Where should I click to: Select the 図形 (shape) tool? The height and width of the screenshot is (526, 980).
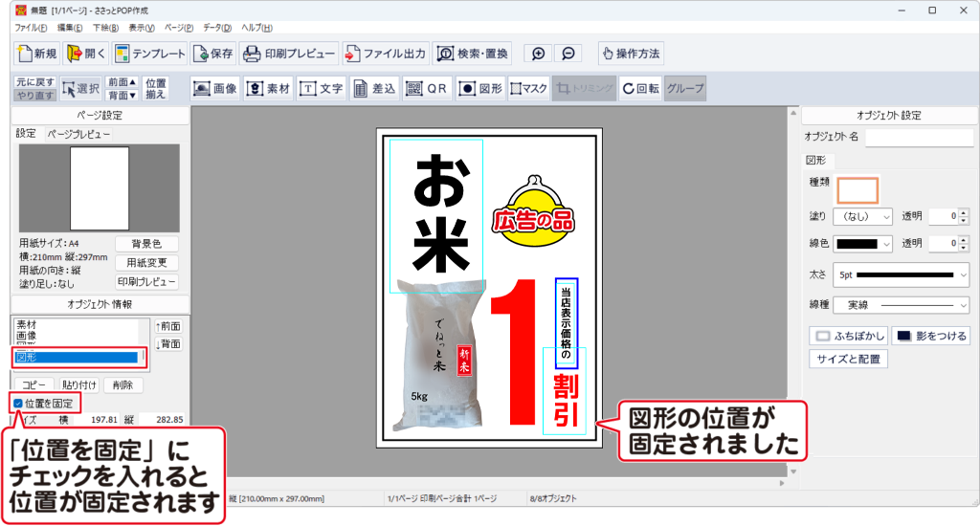click(x=479, y=88)
